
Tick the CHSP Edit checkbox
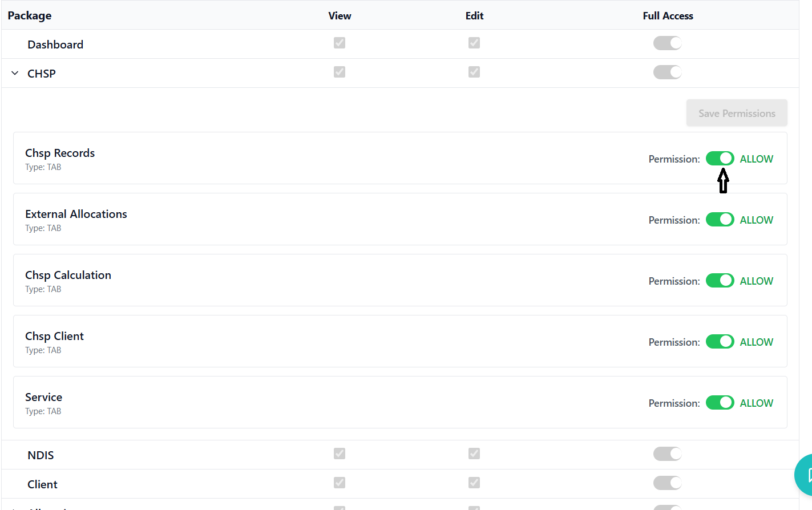coord(474,72)
